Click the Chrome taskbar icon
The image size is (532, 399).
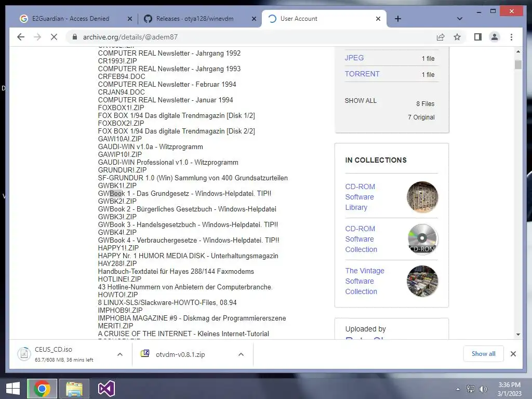pyautogui.click(x=42, y=389)
